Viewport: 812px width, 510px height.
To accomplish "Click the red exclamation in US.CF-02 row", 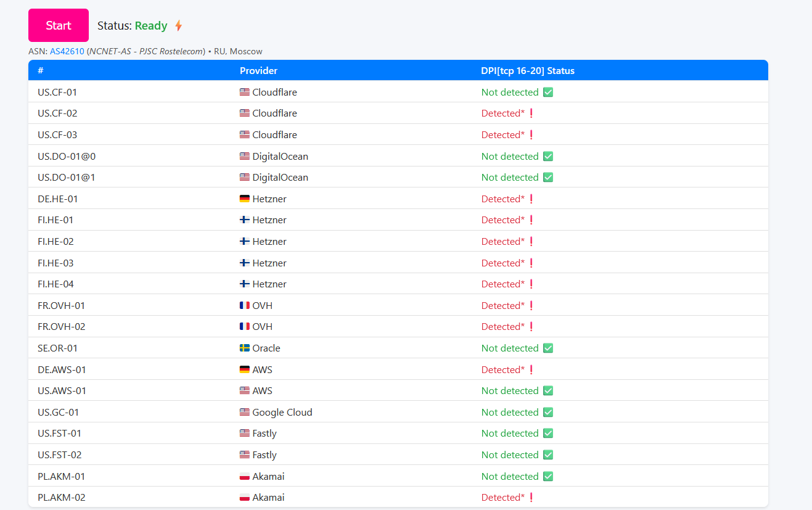I will 531,113.
